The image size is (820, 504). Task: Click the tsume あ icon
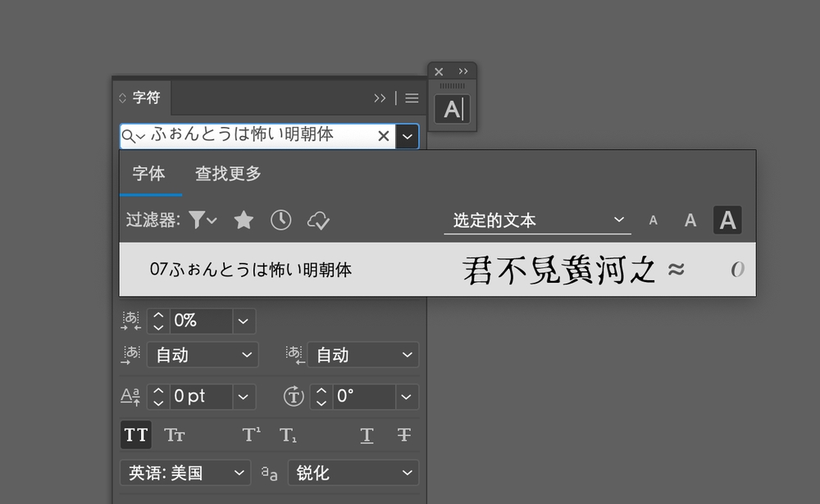130,320
